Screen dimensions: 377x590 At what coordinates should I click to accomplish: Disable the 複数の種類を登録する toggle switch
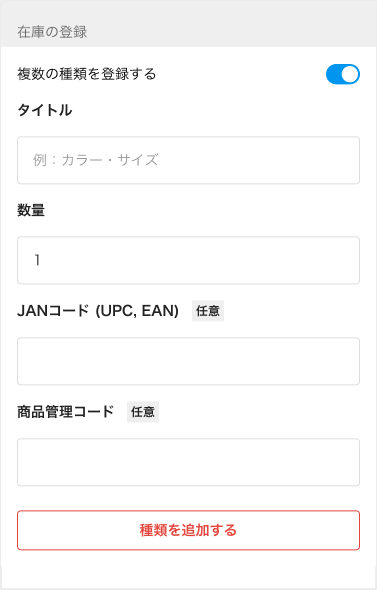tap(343, 74)
